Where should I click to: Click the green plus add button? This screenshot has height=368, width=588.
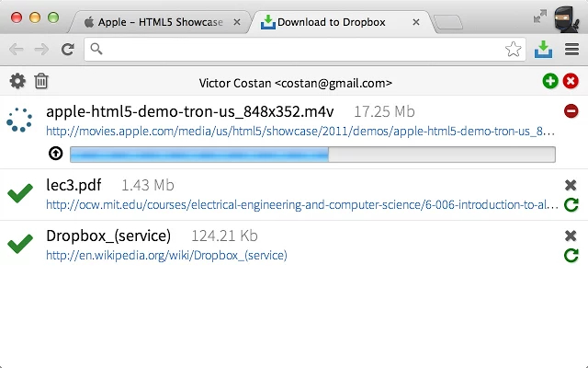click(550, 81)
